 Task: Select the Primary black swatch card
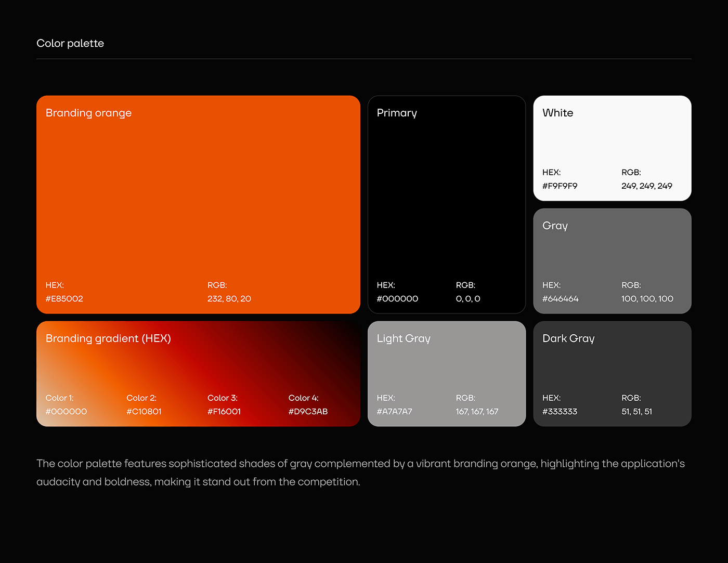(x=446, y=204)
